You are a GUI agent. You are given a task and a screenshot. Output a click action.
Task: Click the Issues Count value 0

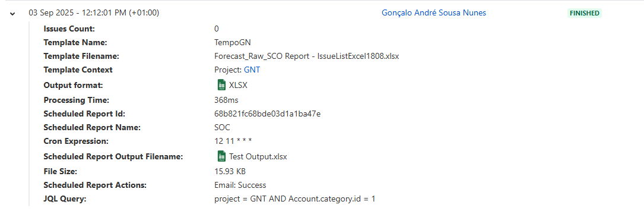[217, 29]
